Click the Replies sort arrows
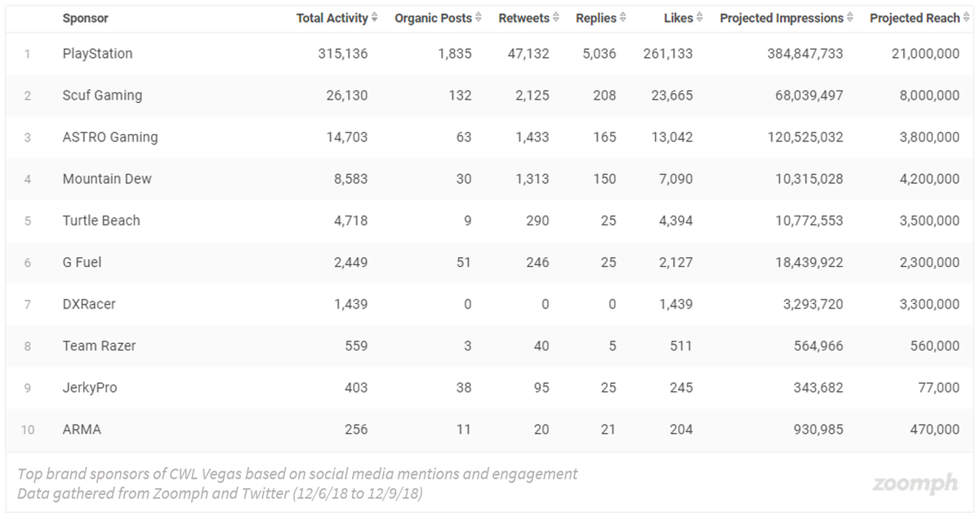 (x=621, y=18)
